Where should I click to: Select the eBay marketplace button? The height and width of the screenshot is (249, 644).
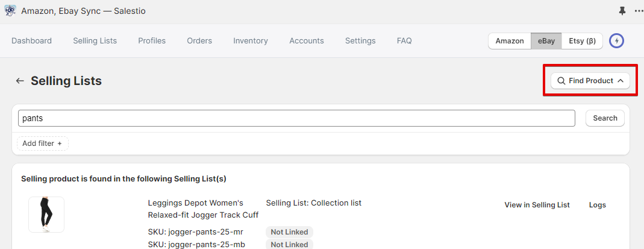[546, 41]
